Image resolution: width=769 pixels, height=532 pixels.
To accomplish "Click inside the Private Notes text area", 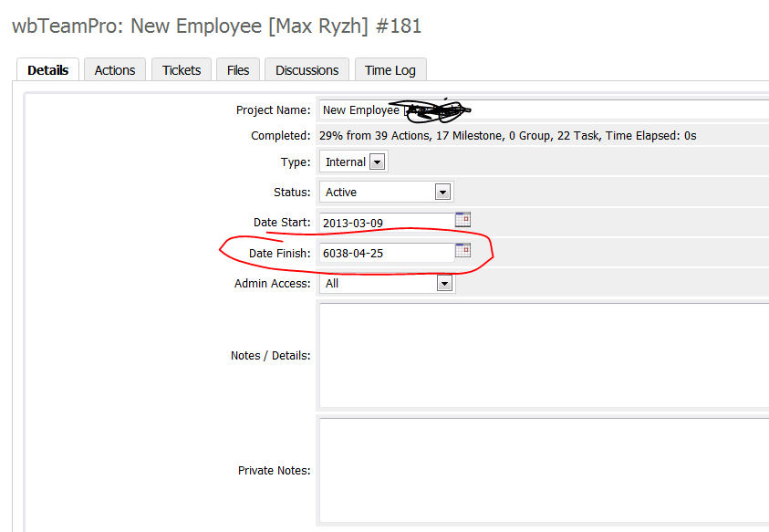I will [x=543, y=470].
